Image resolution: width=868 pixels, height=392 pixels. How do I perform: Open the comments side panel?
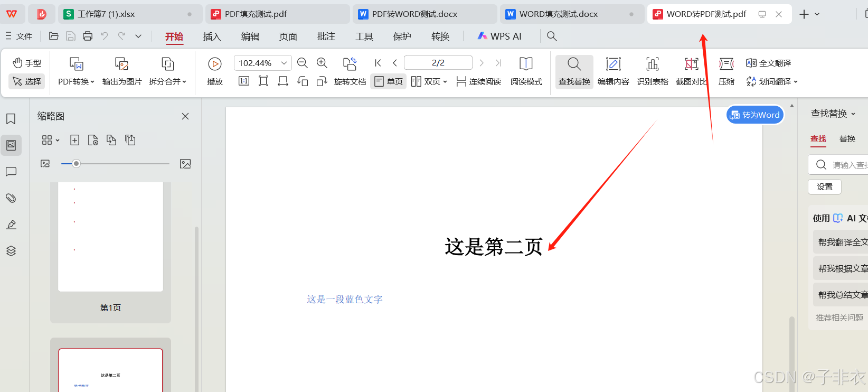(11, 172)
